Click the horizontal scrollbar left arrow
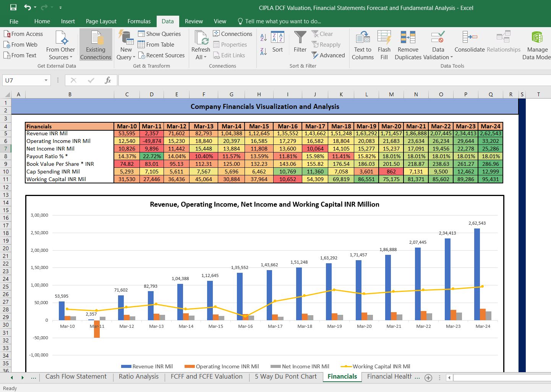The width and height of the screenshot is (551, 392). pos(449,378)
